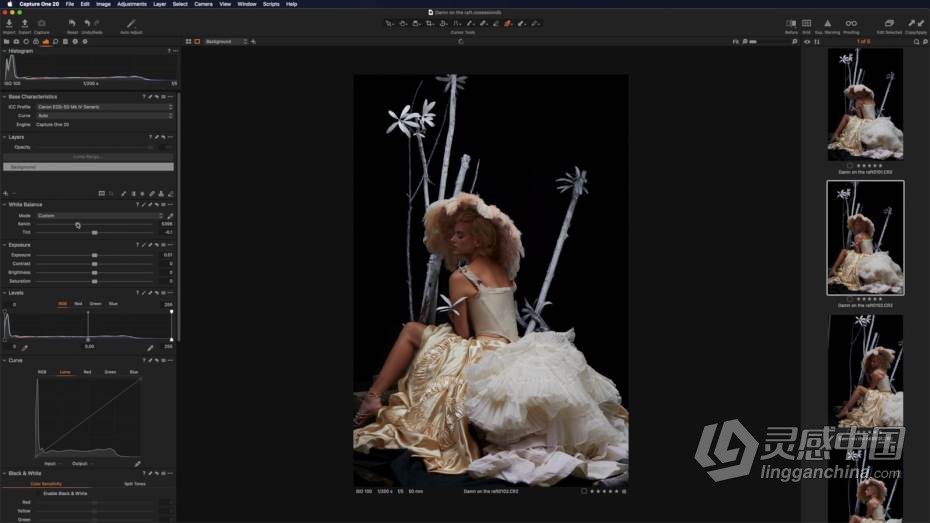Select the first browser thumbnail
930x523 pixels.
click(865, 104)
